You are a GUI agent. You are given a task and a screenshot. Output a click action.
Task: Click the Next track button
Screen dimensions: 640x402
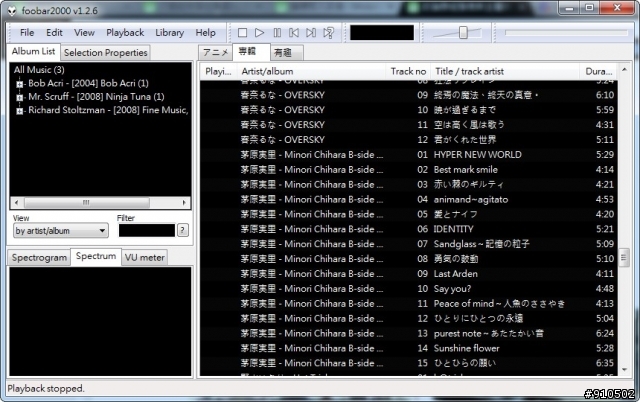pos(311,33)
